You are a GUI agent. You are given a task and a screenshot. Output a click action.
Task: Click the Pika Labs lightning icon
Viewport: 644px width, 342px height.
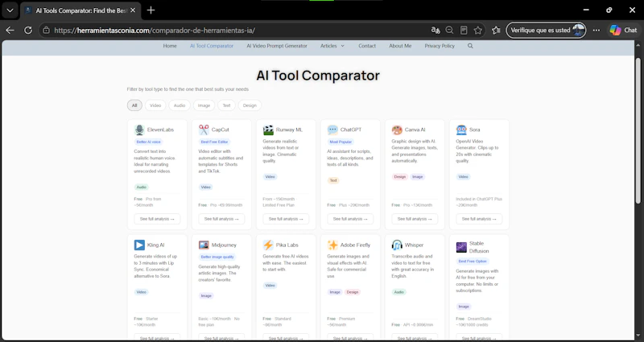(x=268, y=245)
